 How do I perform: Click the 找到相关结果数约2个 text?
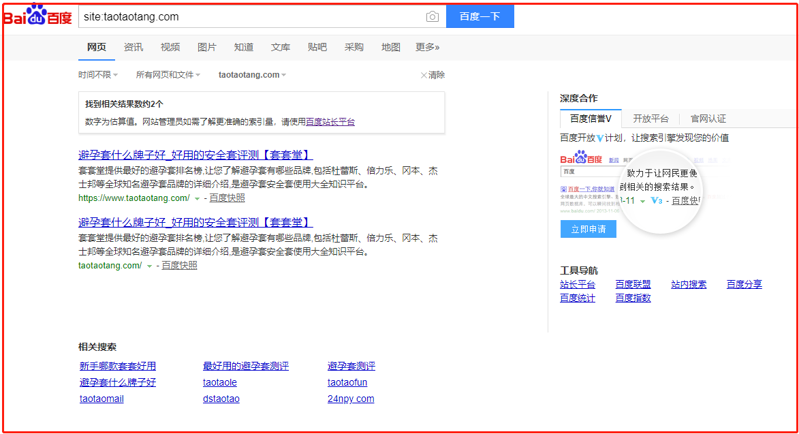click(x=124, y=104)
